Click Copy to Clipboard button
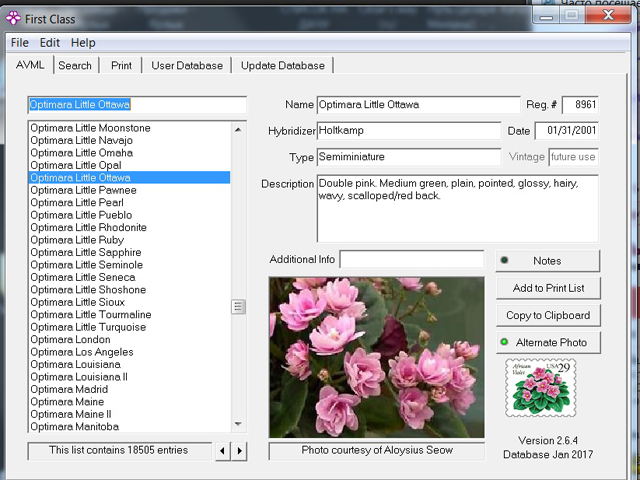 (548, 315)
